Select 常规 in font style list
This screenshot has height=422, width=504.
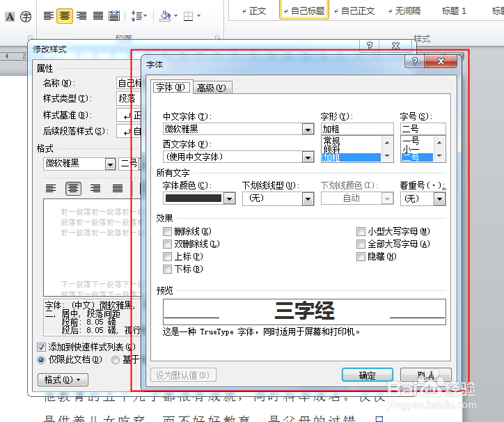coord(351,140)
